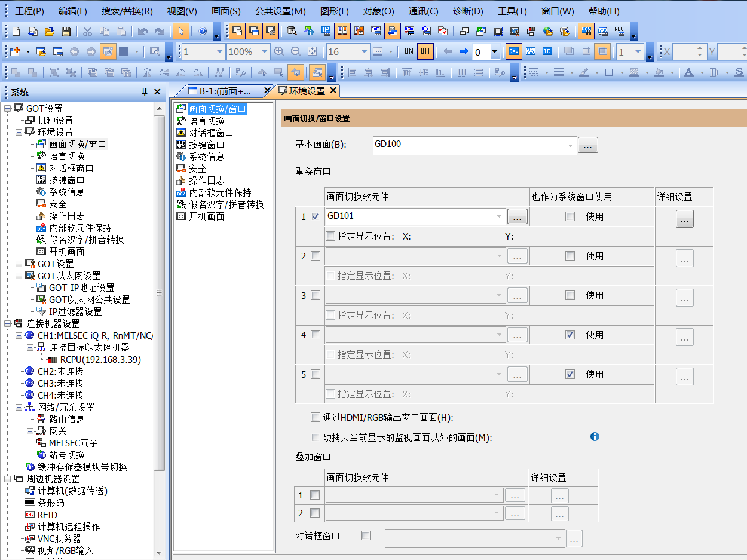
Task: Click browse button next to GD101 device
Action: pyautogui.click(x=517, y=216)
